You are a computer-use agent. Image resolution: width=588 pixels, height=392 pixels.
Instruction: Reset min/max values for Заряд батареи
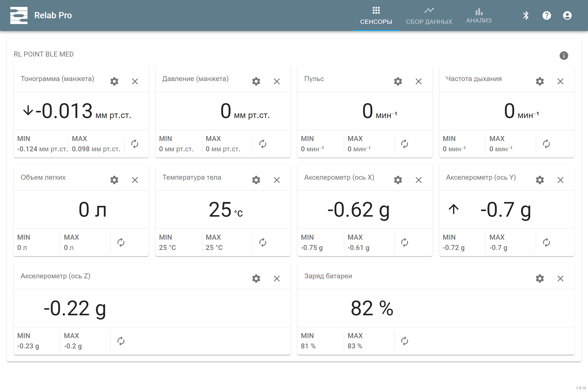(404, 341)
